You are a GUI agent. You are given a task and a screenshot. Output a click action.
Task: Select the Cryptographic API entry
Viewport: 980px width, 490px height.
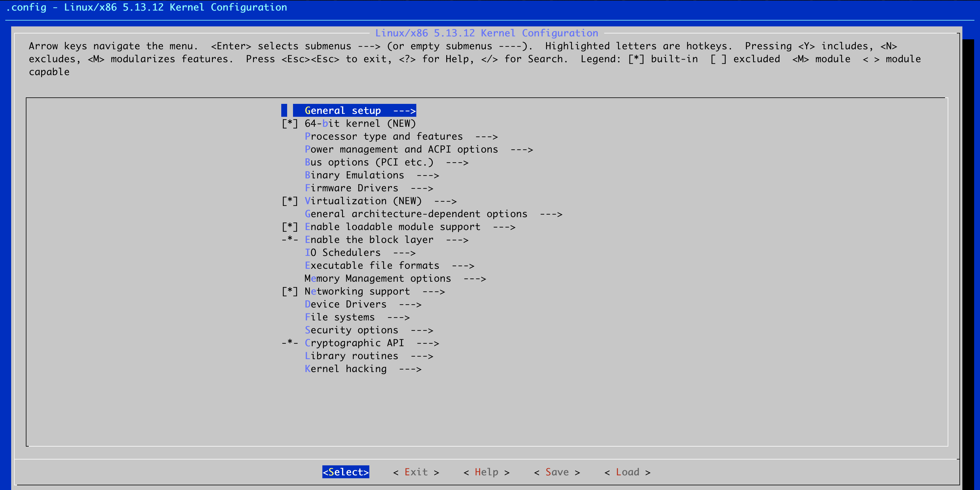point(354,343)
